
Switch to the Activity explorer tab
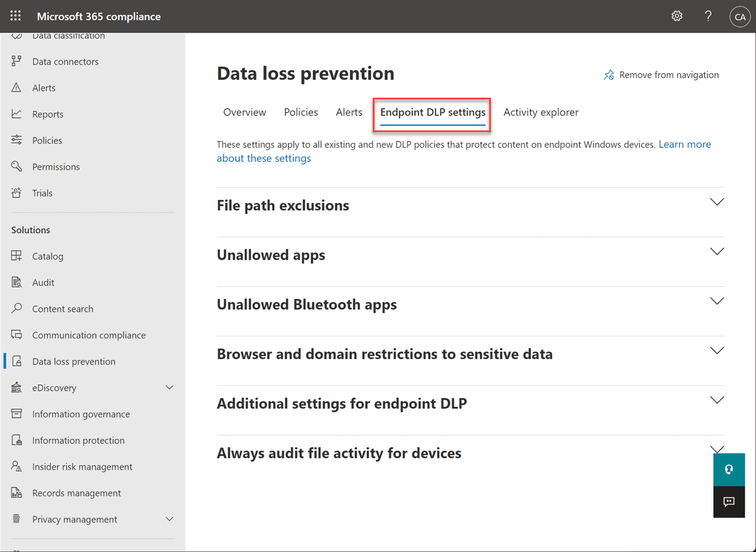tap(541, 112)
